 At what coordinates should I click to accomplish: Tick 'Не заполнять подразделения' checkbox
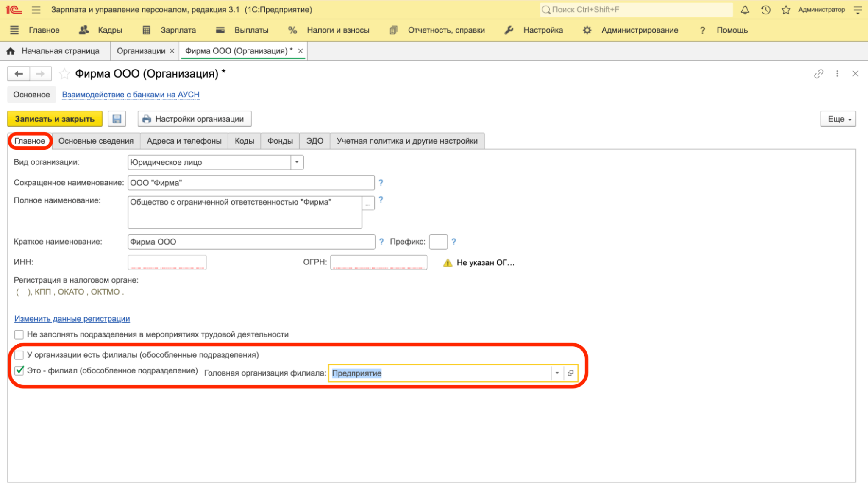point(19,334)
